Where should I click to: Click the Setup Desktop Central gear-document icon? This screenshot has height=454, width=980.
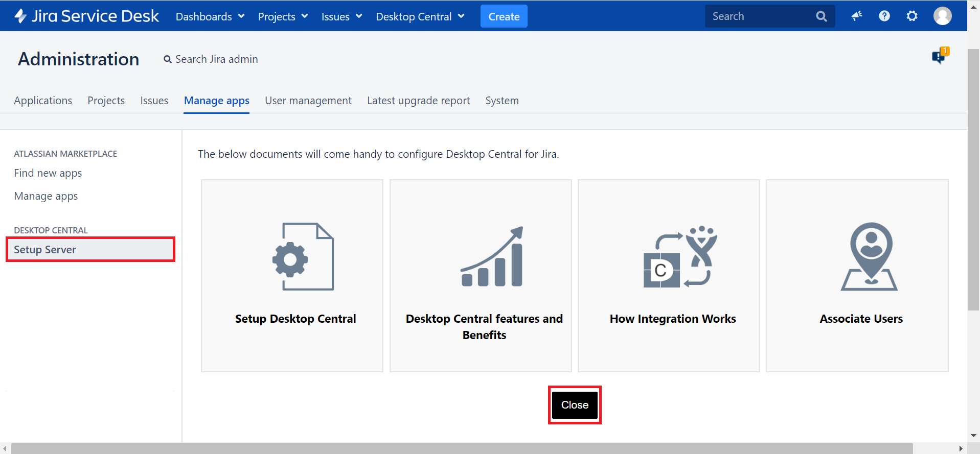[x=303, y=256]
